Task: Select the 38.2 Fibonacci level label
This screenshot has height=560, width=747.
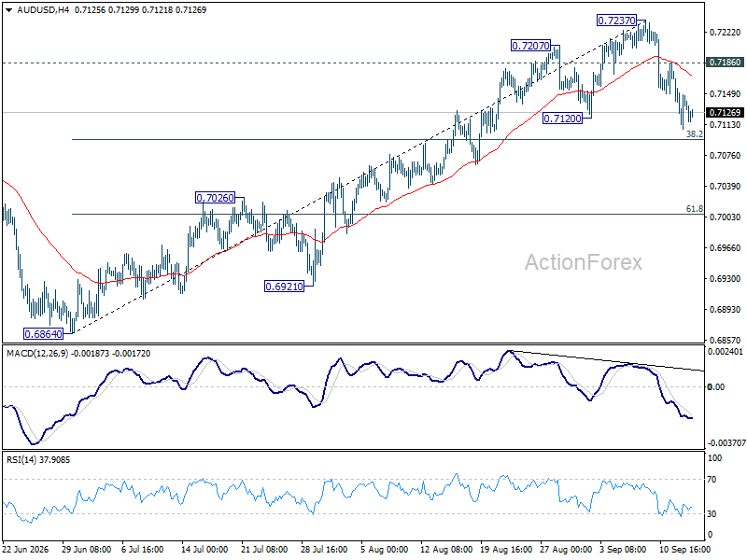Action: click(695, 134)
